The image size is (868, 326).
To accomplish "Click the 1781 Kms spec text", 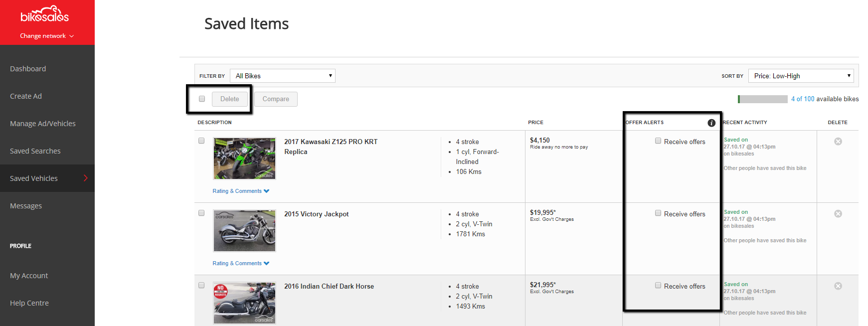I will click(x=471, y=234).
